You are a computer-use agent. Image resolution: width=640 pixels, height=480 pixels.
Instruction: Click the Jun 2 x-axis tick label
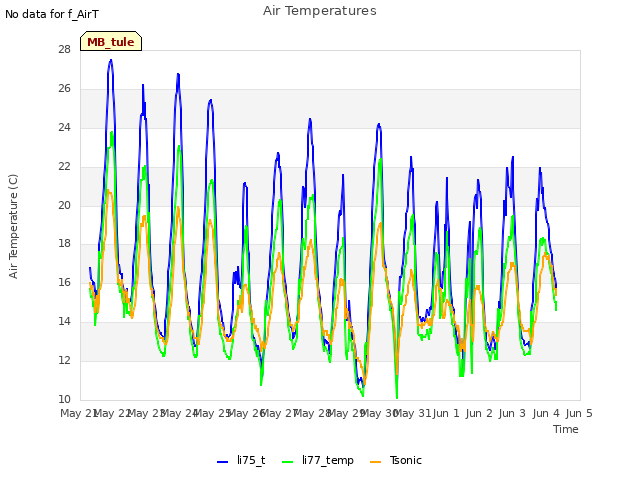(x=479, y=413)
